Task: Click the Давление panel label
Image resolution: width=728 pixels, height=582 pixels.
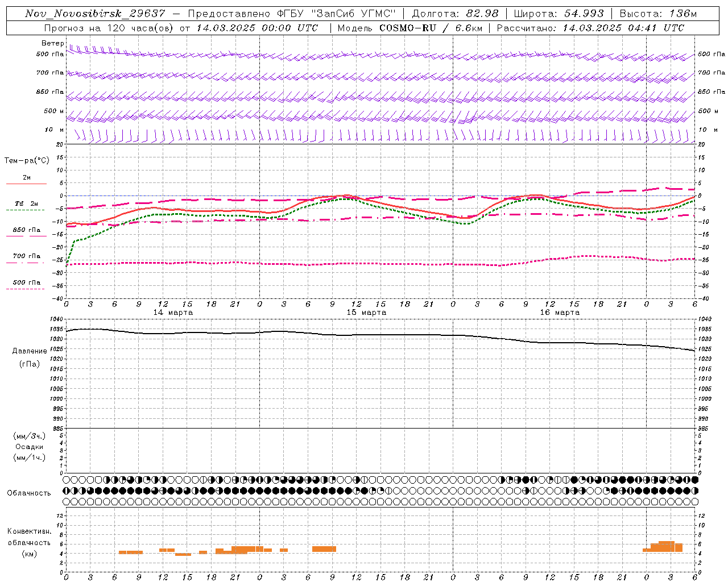Action: (x=30, y=351)
